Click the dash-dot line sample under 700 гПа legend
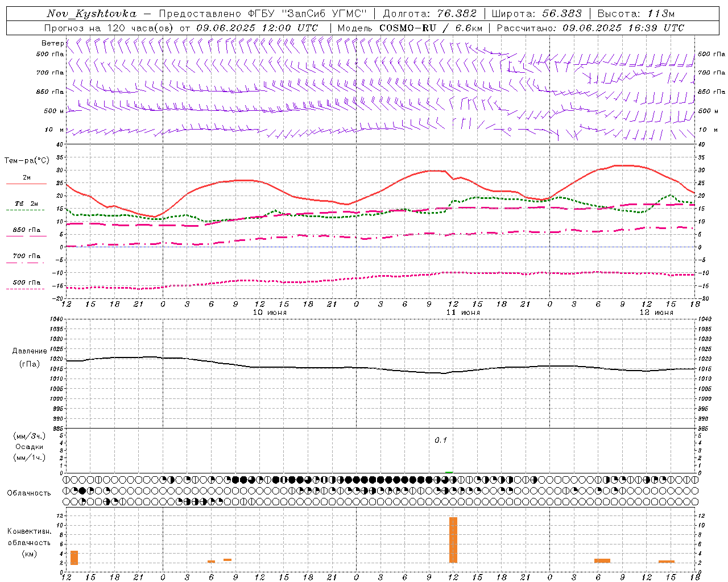The height and width of the screenshot is (582, 728). coord(25,263)
